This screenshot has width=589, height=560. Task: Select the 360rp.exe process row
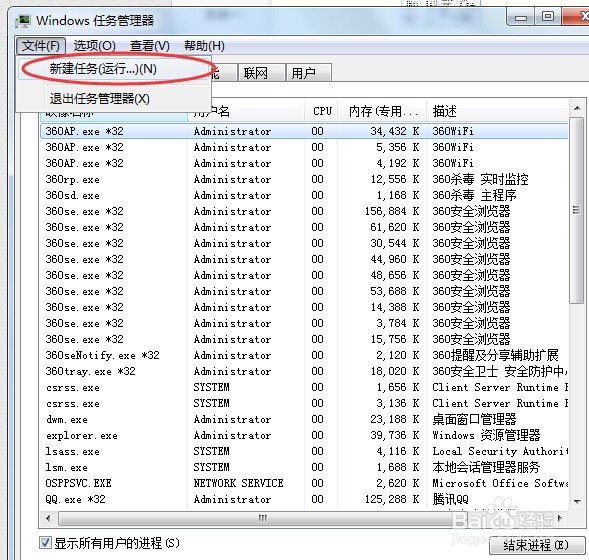click(x=304, y=179)
